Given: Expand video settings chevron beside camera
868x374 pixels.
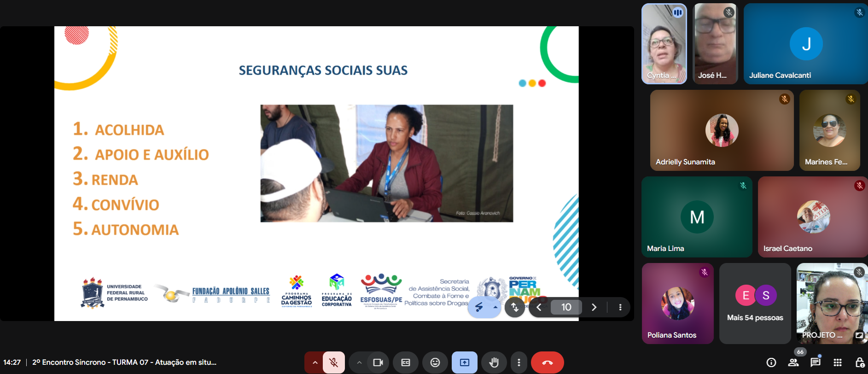Looking at the screenshot, I should pyautogui.click(x=359, y=362).
